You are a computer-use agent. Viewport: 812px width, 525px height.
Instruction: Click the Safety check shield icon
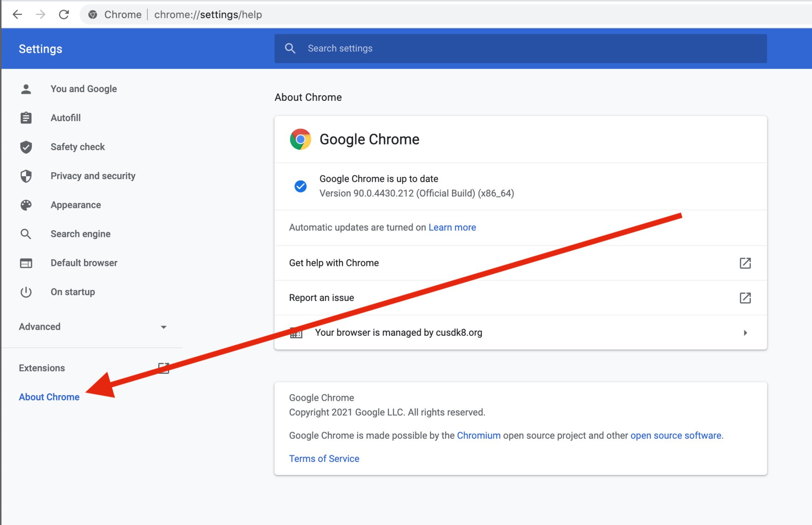pos(26,147)
